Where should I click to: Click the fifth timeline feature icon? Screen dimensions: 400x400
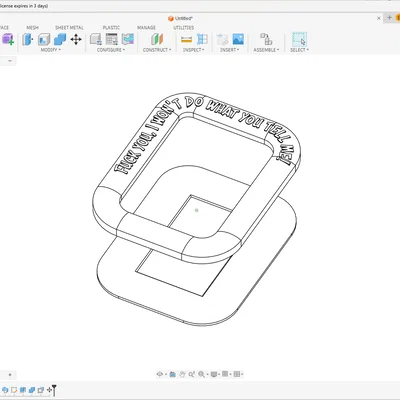41,390
